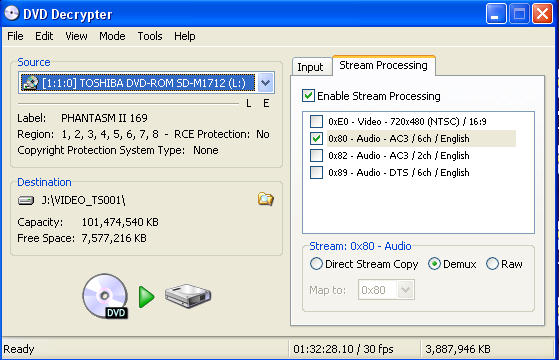Expand the Source drive dropdown
Viewport: 559px width, 360px height.
click(265, 83)
